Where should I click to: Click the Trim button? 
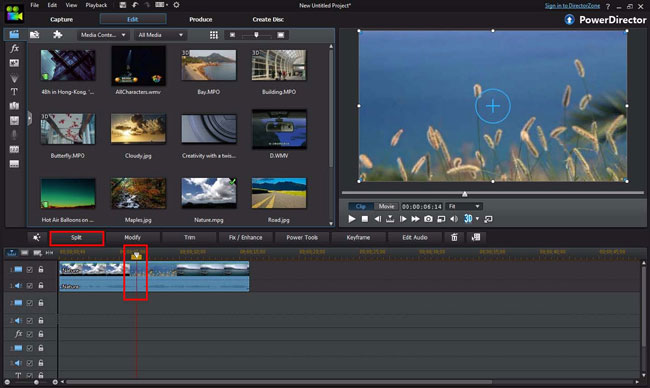[189, 238]
